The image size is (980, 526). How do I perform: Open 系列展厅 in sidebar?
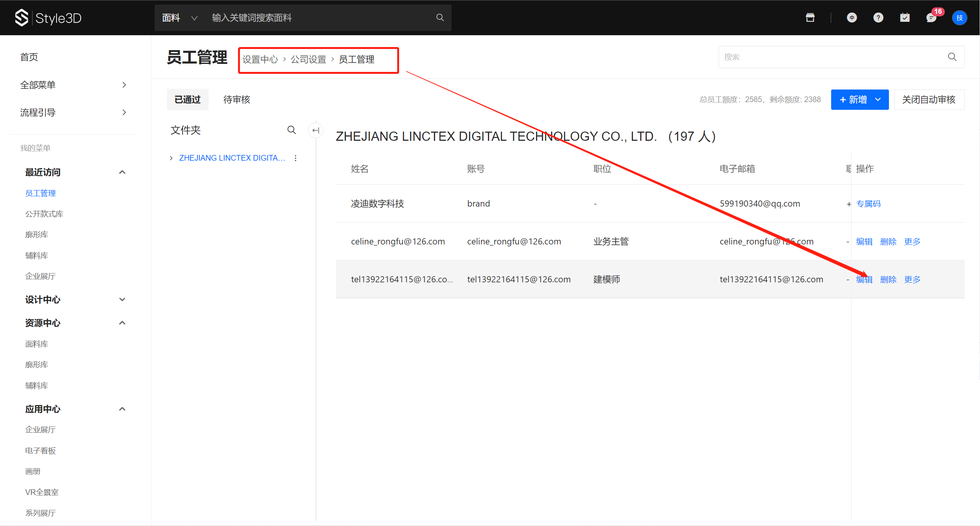click(x=41, y=513)
